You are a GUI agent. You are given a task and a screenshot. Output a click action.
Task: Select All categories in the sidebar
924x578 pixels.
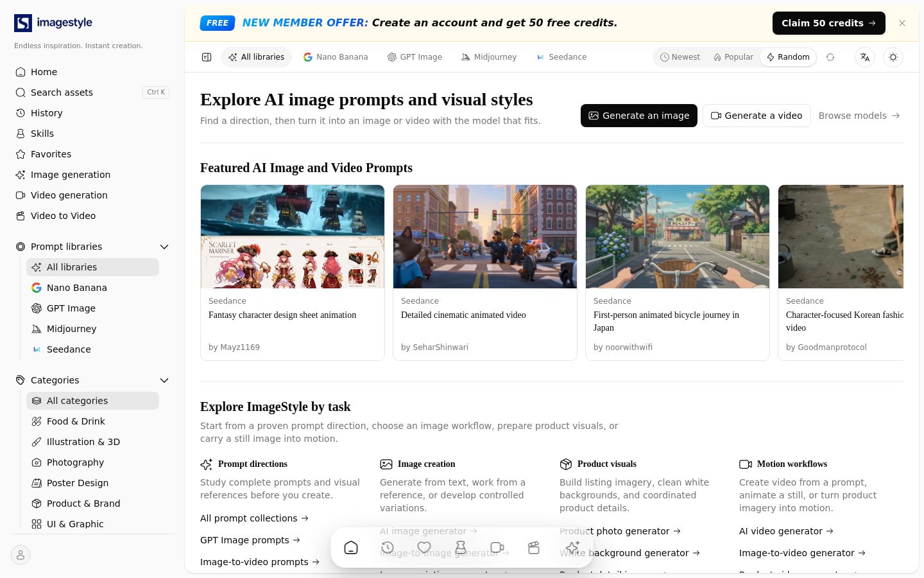[x=92, y=401]
